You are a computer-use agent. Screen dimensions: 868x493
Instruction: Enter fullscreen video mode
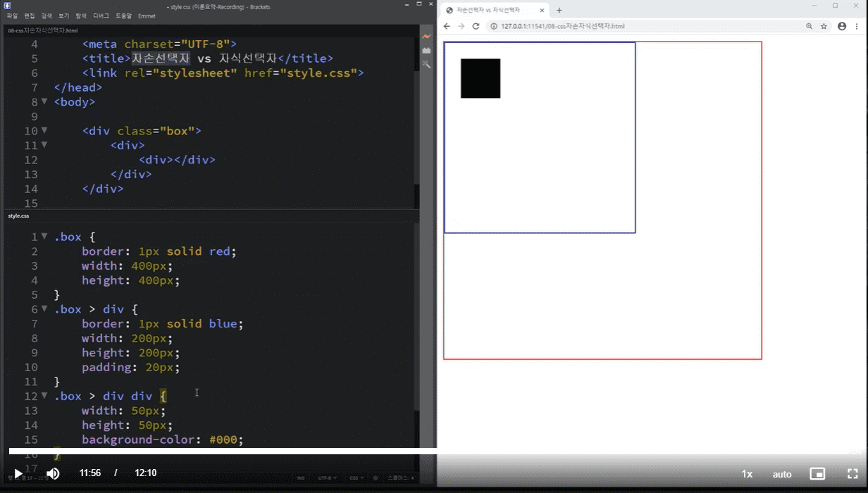852,473
